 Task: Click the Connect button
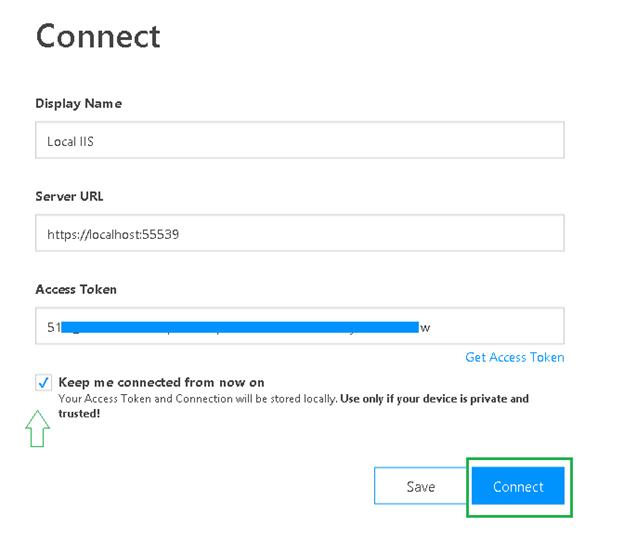pos(518,487)
